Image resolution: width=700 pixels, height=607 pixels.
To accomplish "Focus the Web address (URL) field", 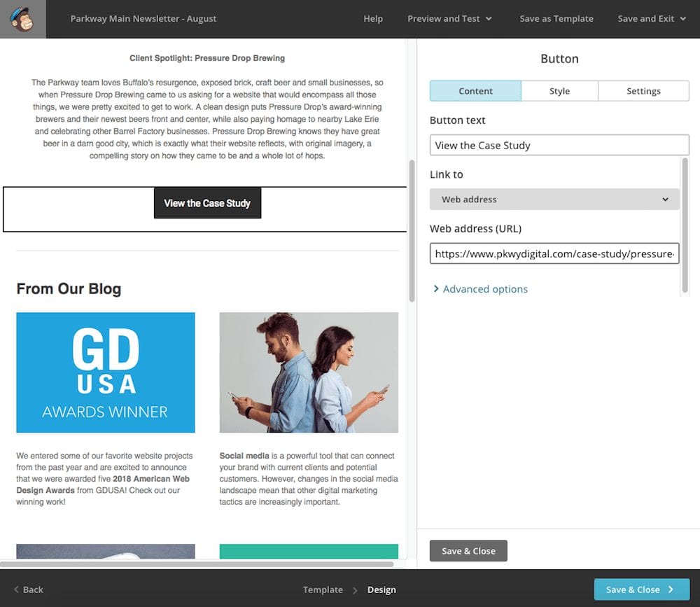I will point(554,253).
